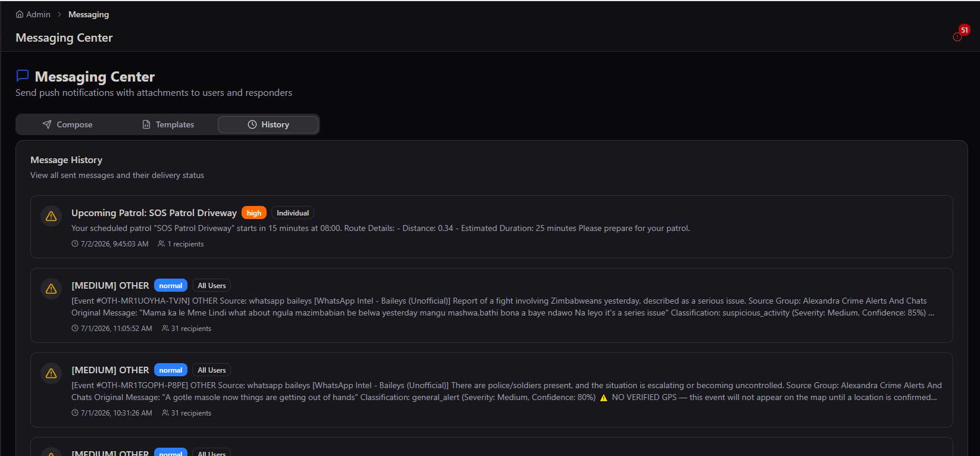The width and height of the screenshot is (980, 456).
Task: Click the clock icon beside 11:05:52 AM
Action: pos(75,329)
